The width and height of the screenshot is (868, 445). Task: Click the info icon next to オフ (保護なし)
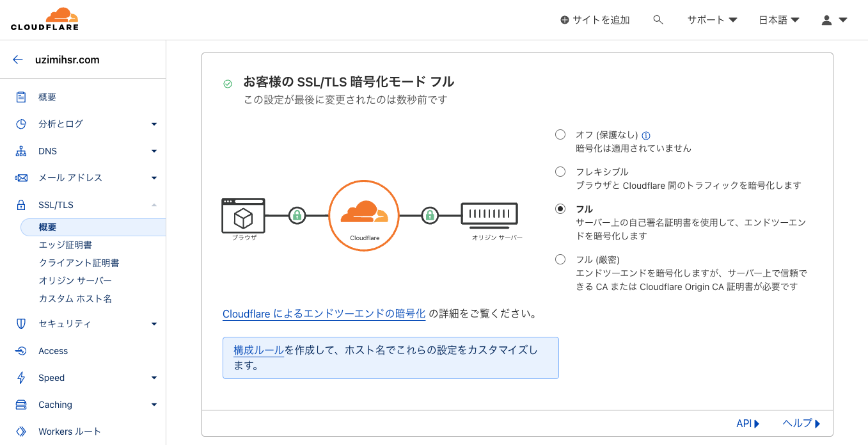point(646,135)
